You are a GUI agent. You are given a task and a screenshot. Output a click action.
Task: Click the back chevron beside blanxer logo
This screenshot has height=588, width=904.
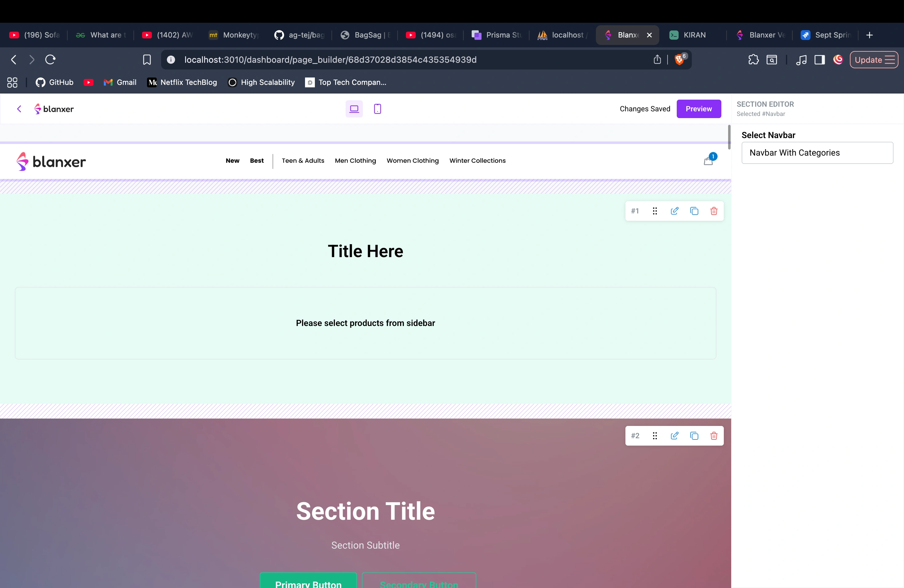[x=19, y=109]
